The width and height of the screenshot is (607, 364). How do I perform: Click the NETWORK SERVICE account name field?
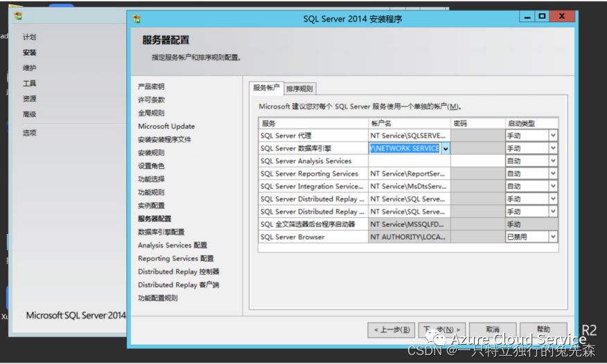(x=405, y=148)
